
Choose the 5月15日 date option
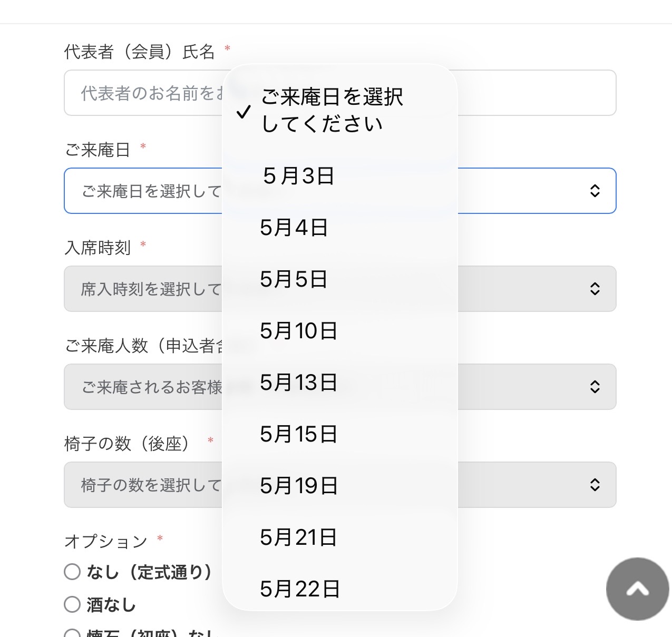click(298, 434)
